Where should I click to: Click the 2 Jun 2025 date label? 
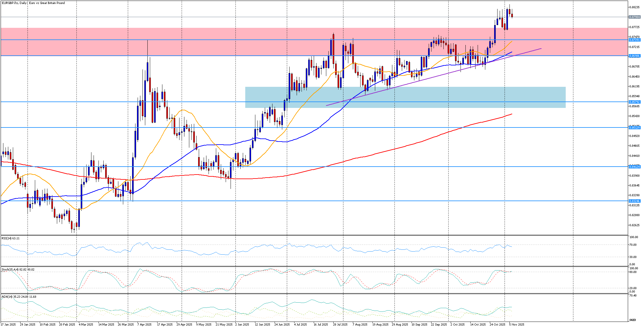pos(242,325)
